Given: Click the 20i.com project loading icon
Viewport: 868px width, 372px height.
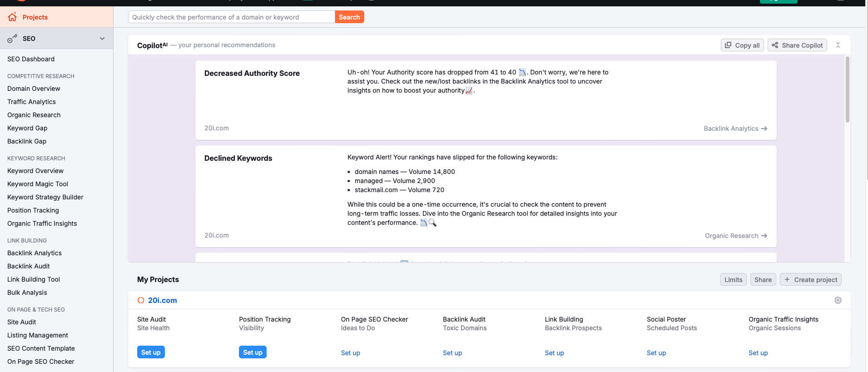Looking at the screenshot, I should click(x=141, y=300).
